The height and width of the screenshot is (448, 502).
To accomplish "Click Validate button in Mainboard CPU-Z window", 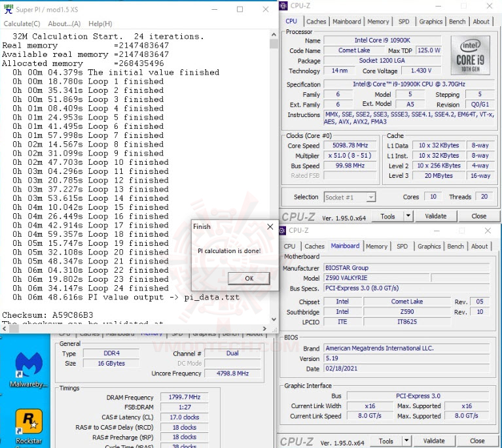I will pos(434,441).
